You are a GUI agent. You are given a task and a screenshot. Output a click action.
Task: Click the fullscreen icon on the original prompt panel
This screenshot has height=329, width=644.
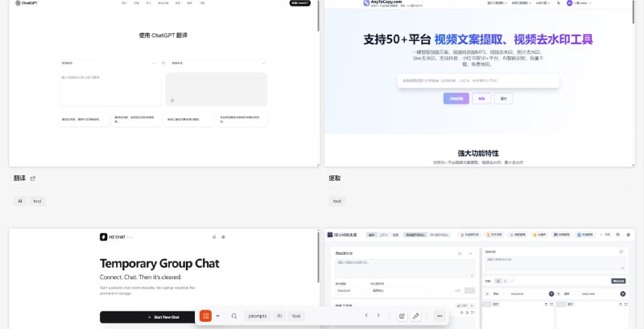click(460, 253)
